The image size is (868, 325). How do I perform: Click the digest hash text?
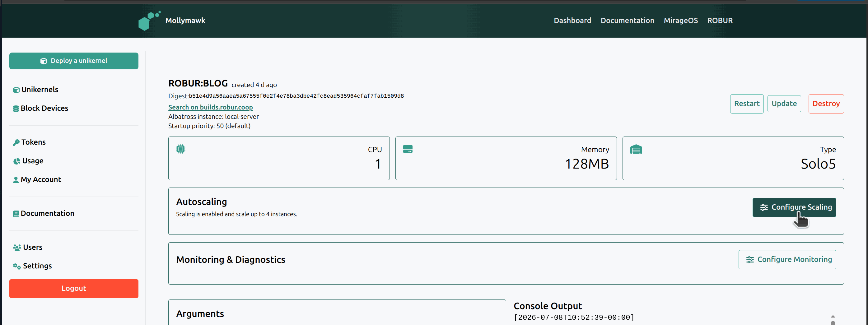tap(296, 96)
